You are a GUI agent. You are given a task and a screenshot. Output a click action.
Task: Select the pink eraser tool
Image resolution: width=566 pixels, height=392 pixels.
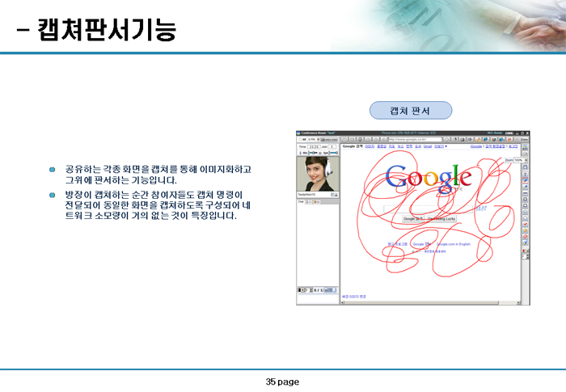click(x=526, y=236)
